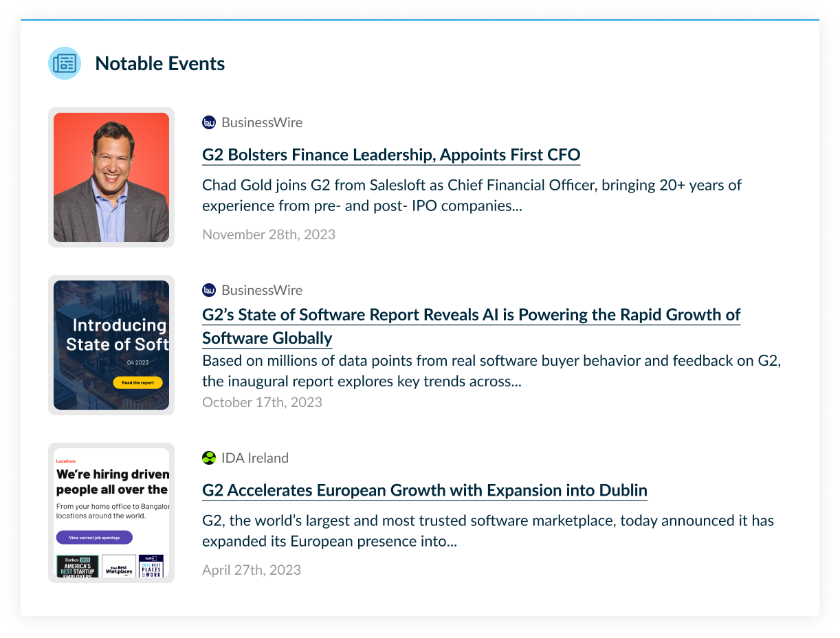Click the BusinessWire logo above the Software Report article
Viewport: 840px width, 638px height.
pyautogui.click(x=209, y=290)
